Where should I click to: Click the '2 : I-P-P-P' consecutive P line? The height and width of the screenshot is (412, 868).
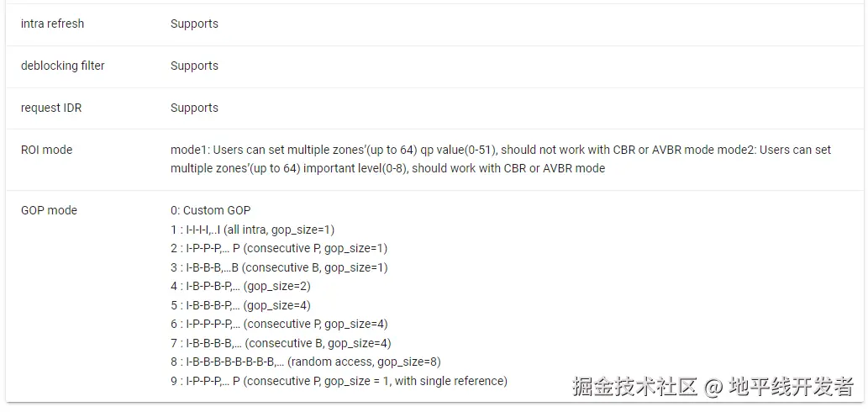coord(278,248)
